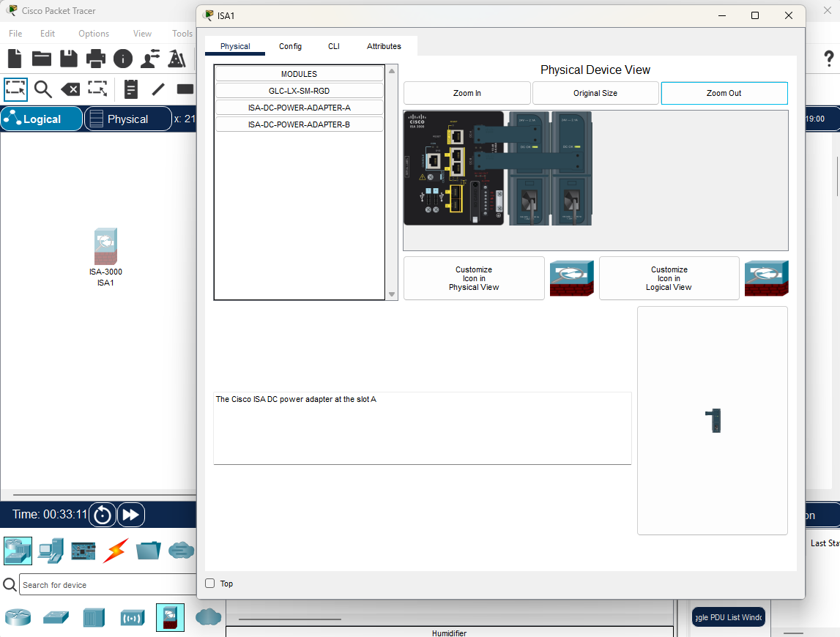The width and height of the screenshot is (840, 637).
Task: Click the New file icon
Action: click(x=15, y=59)
